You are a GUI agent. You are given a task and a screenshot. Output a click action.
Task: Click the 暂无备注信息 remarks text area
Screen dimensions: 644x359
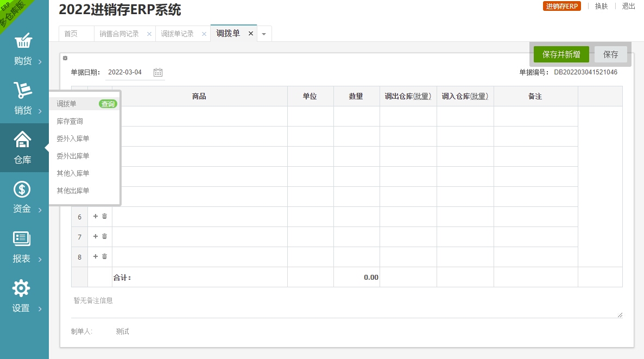pyautogui.click(x=346, y=306)
